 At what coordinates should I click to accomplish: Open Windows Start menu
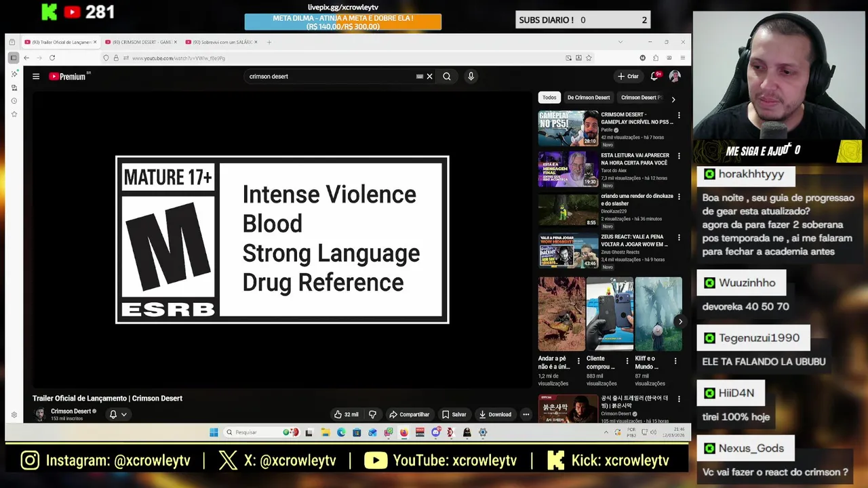click(214, 432)
